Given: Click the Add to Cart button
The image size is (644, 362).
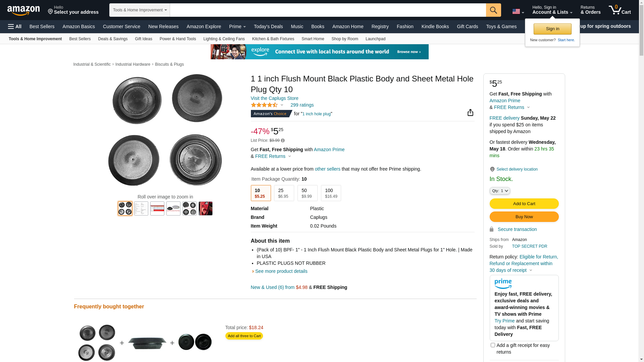Looking at the screenshot, I should (x=524, y=204).
